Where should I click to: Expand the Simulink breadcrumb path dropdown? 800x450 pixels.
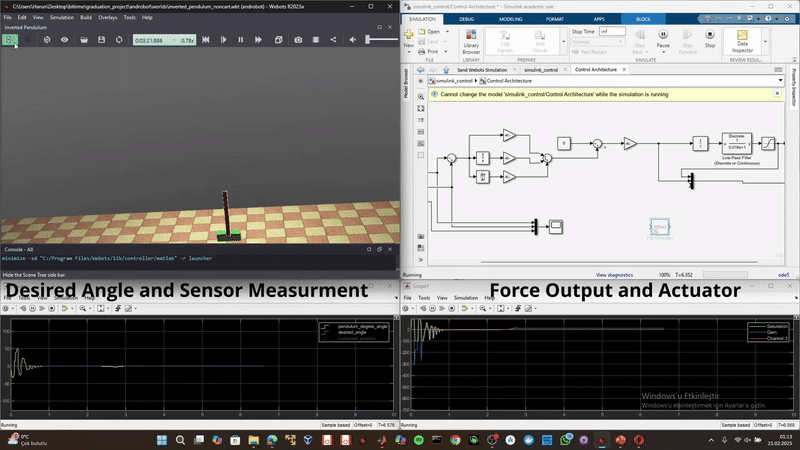pos(780,81)
